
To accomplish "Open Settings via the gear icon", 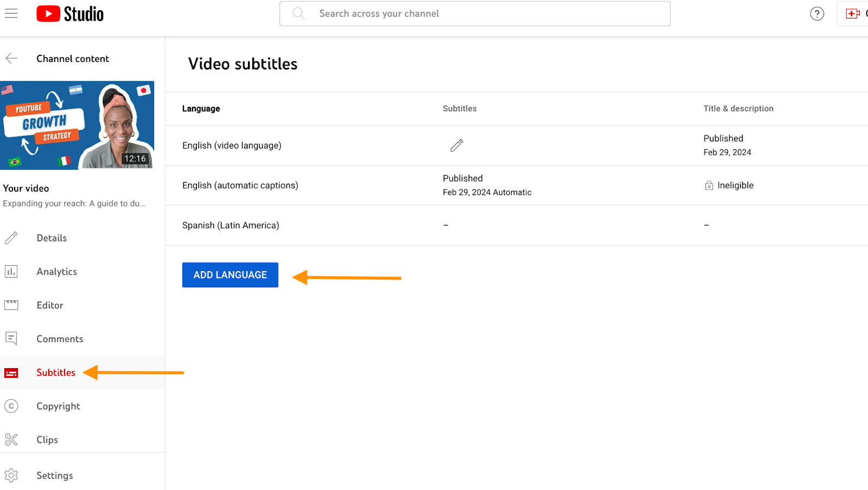I will tap(11, 475).
